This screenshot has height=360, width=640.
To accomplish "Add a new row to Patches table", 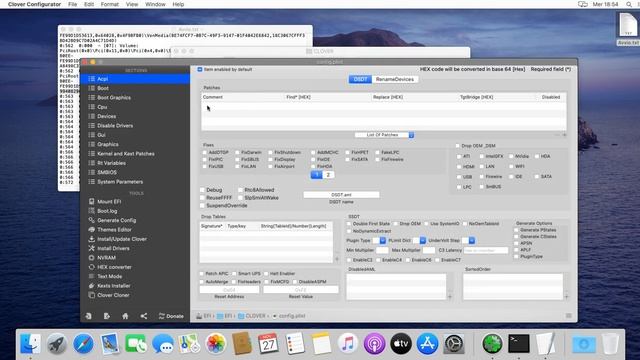I will click(x=564, y=135).
